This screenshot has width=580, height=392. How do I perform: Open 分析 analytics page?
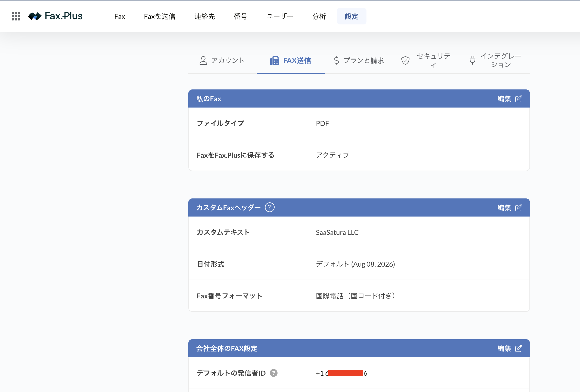[x=319, y=16]
